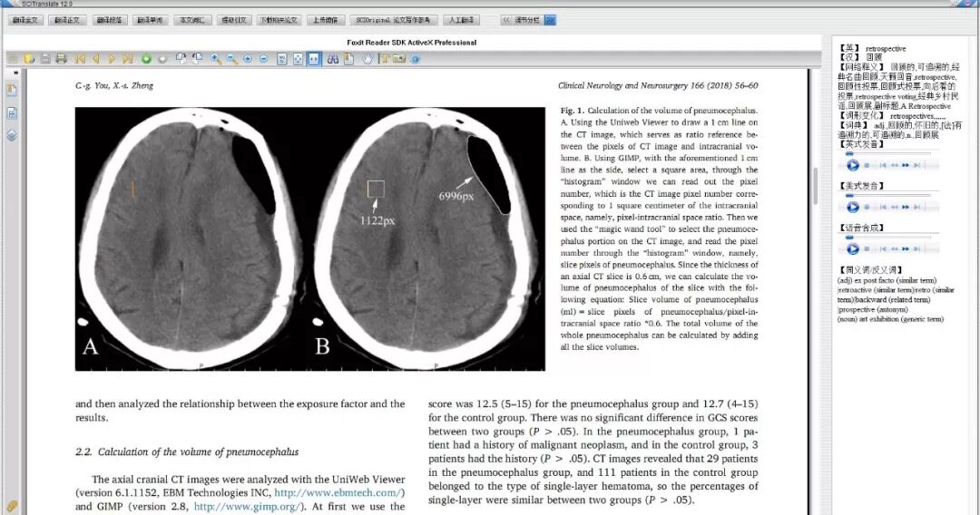Open a PDF file from toolbar
980x515 pixels.
[29, 59]
